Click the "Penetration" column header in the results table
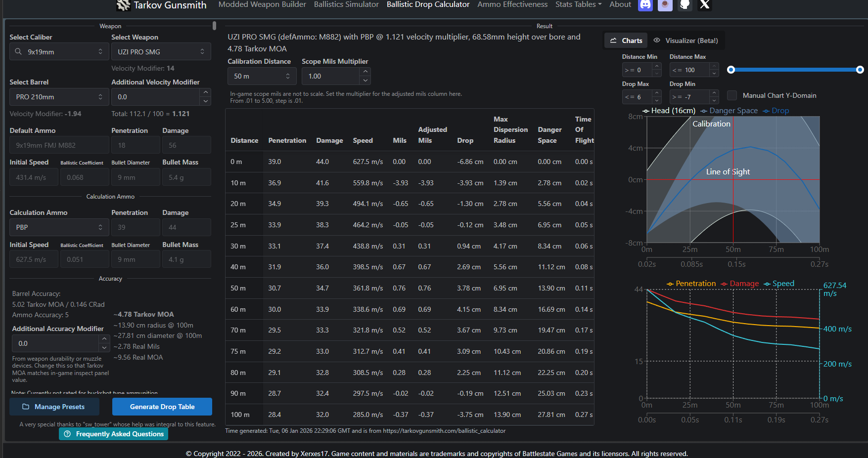The width and height of the screenshot is (868, 458). (x=287, y=140)
